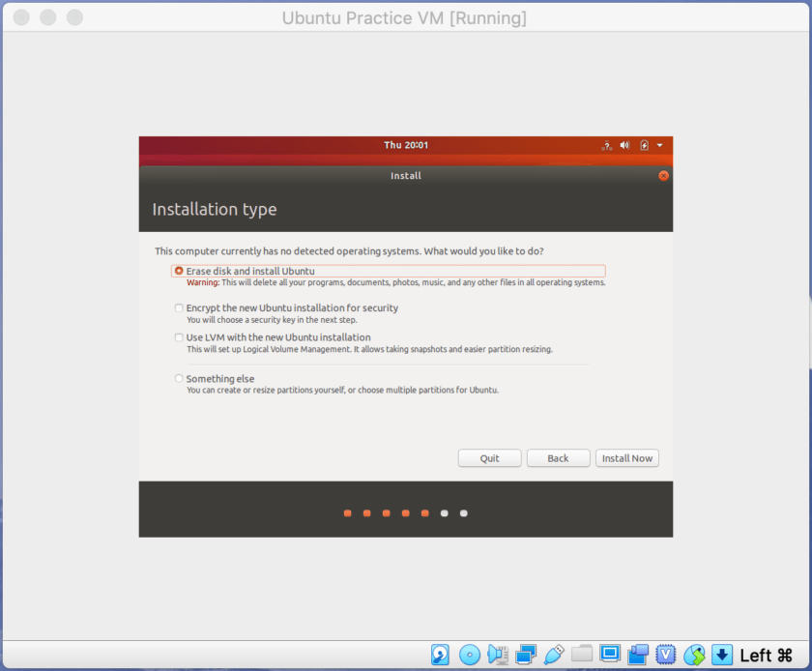Click the VM window zoom button
The image size is (812, 671).
75,17
